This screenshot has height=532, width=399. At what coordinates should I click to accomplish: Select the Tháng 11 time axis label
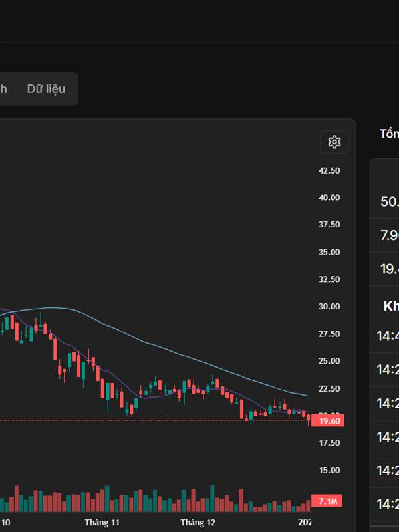coord(102,523)
